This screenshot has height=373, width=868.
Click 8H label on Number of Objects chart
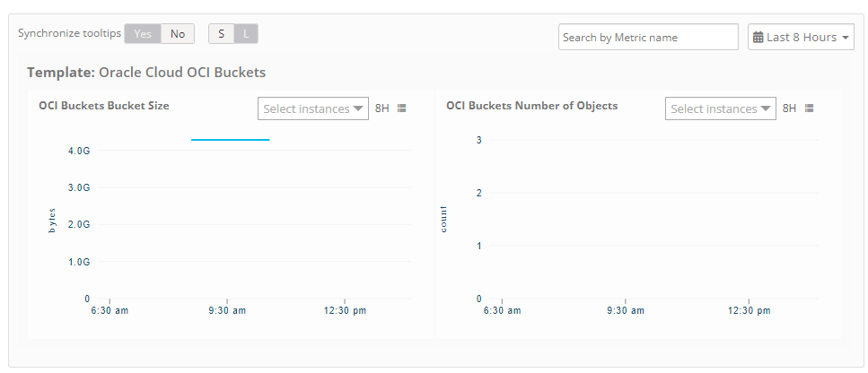tap(789, 108)
